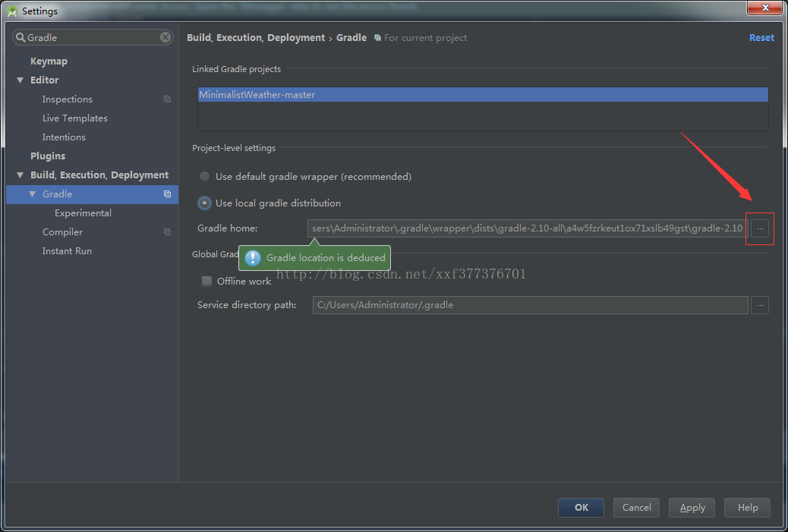Click the settings search field

(x=93, y=37)
